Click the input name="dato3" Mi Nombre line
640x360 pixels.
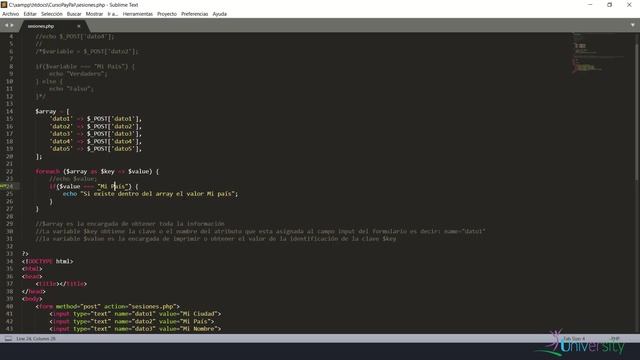(135, 329)
